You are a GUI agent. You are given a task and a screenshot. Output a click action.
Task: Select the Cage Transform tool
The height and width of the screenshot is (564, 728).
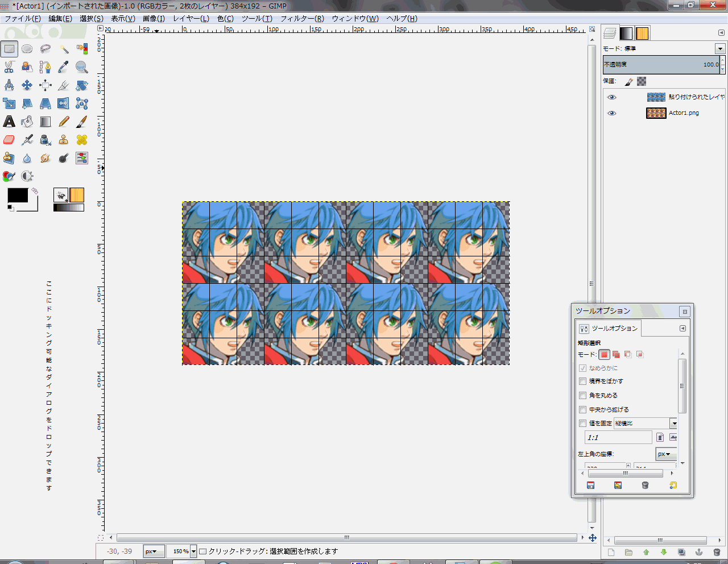click(82, 103)
